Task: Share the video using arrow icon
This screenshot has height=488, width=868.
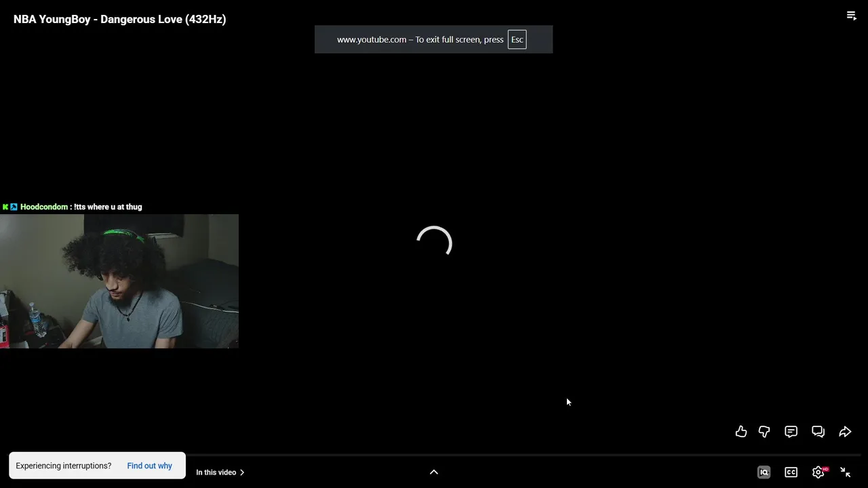Action: point(845,432)
